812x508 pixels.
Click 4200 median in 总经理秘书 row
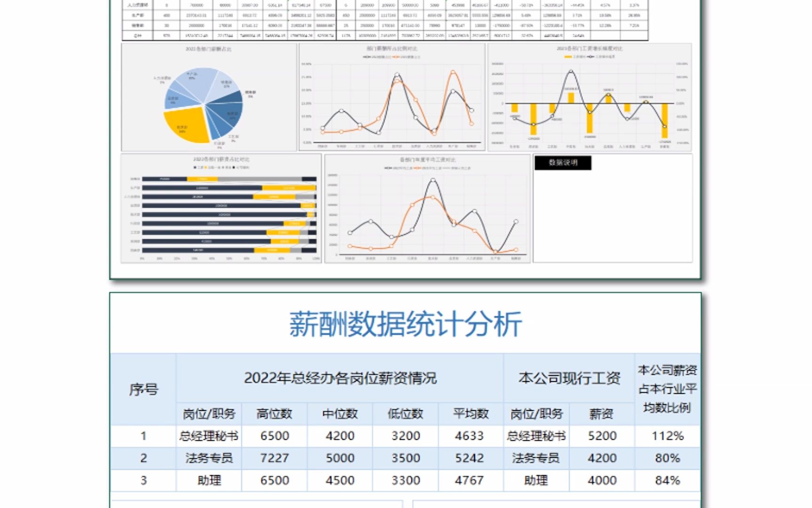340,436
